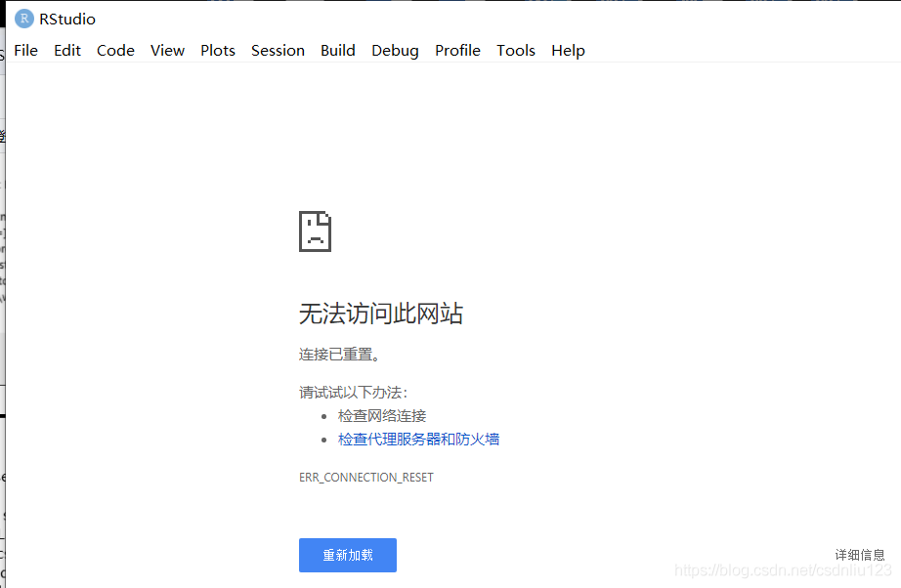
Task: Open the Debug menu
Action: (x=395, y=51)
